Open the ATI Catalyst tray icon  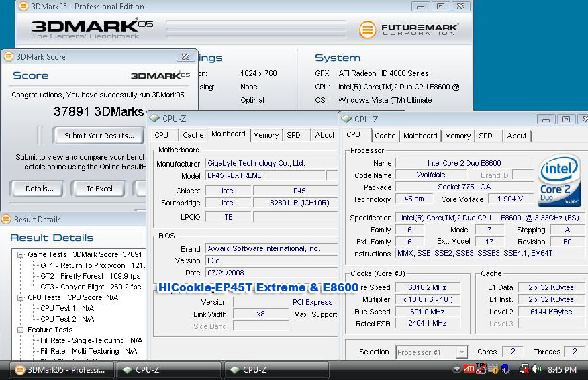(469, 369)
